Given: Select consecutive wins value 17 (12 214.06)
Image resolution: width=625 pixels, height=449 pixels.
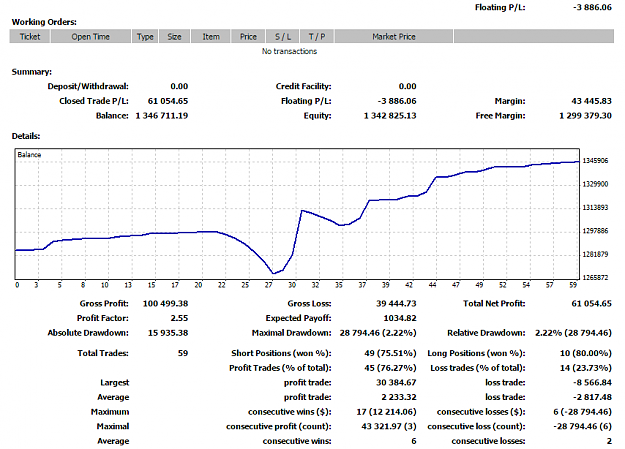Looking at the screenshot, I should 386,412.
